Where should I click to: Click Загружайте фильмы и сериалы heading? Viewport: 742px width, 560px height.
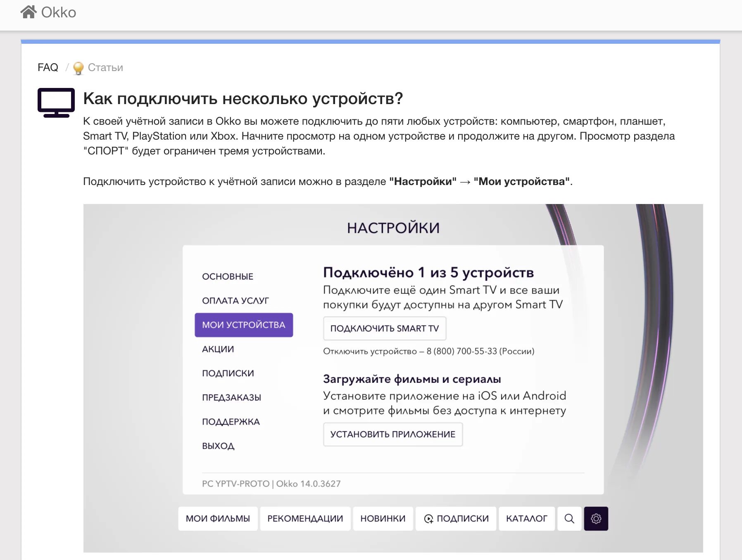pyautogui.click(x=412, y=379)
